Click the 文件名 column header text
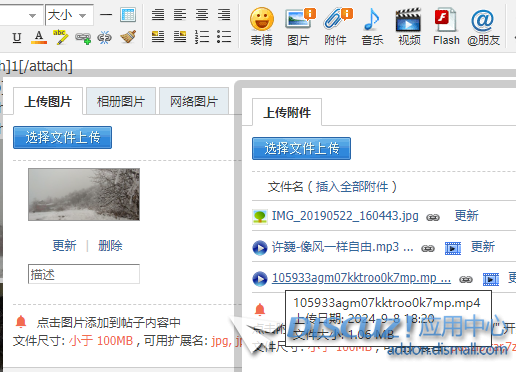This screenshot has height=375, width=526. [x=285, y=186]
